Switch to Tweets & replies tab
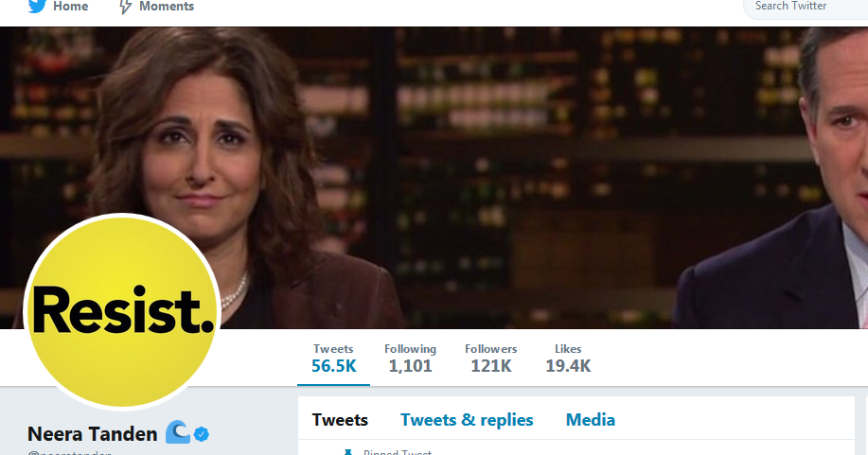This screenshot has height=455, width=868. [x=467, y=420]
